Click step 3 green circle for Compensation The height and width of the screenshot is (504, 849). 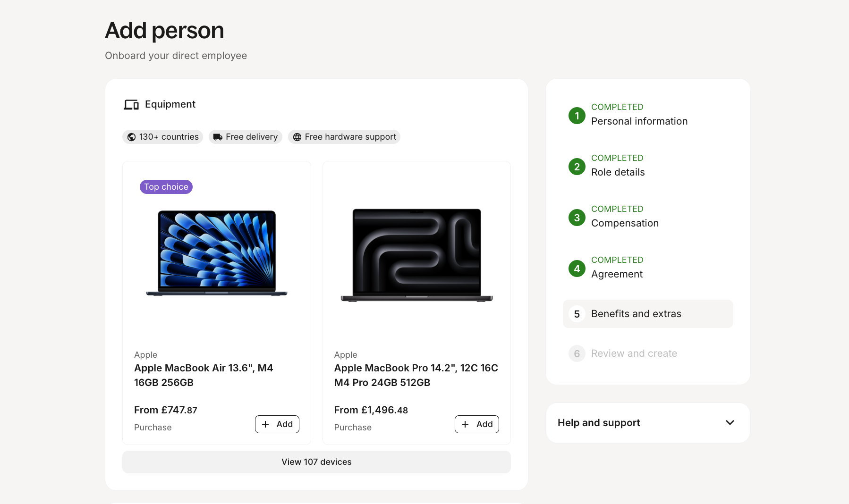click(577, 218)
